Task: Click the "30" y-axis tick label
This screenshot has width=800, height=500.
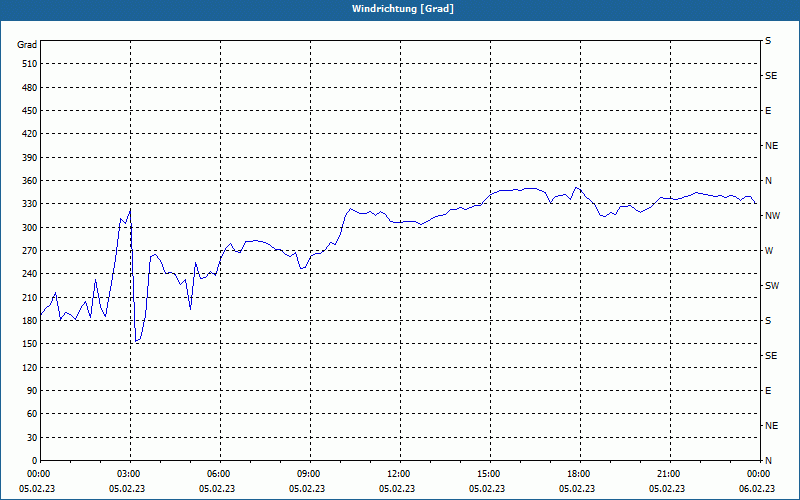Action: pyautogui.click(x=32, y=437)
